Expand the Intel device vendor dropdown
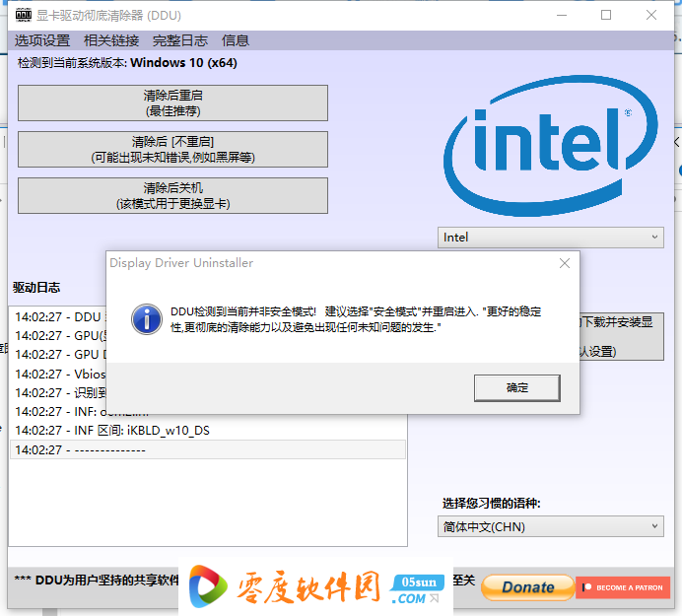 pos(550,238)
